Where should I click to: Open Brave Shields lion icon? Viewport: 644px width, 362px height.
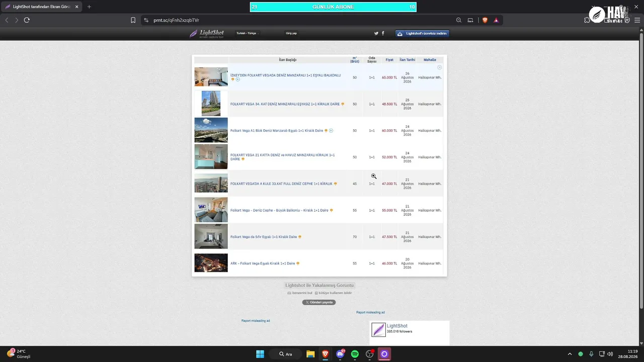click(x=485, y=20)
